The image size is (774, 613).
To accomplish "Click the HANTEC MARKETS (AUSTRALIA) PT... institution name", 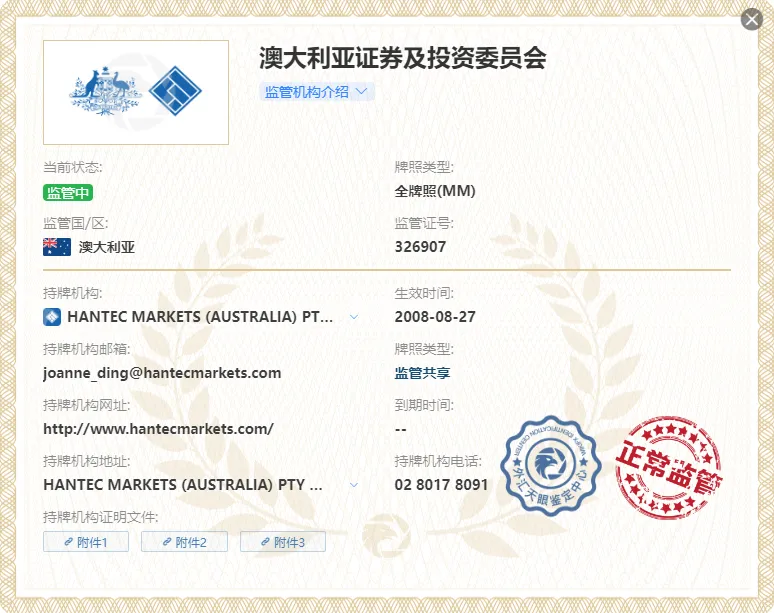I will [x=200, y=317].
